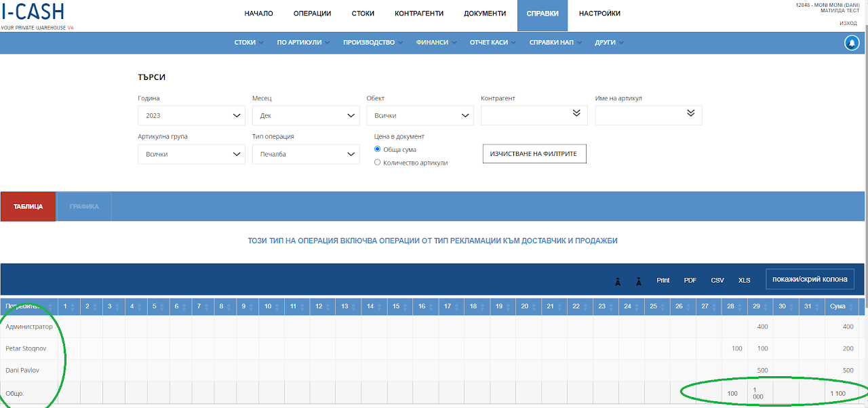This screenshot has width=868, height=408.
Task: Sort table by Сума column
Action: (842, 306)
